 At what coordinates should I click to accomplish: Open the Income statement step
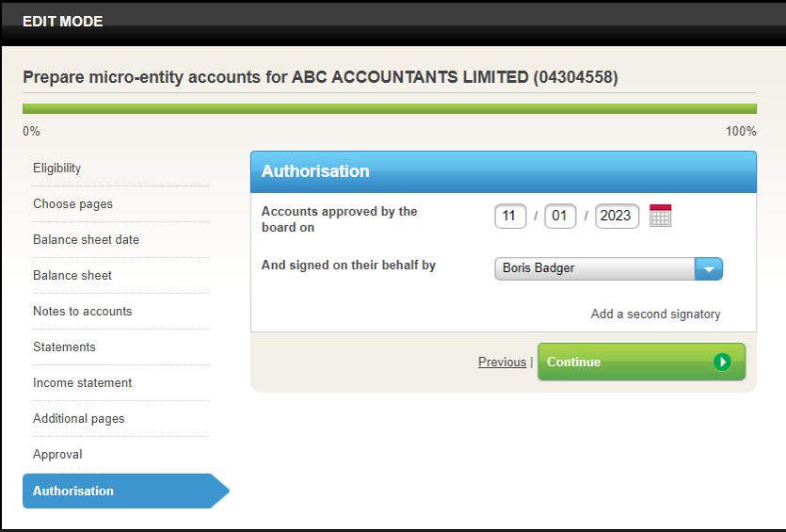click(83, 383)
